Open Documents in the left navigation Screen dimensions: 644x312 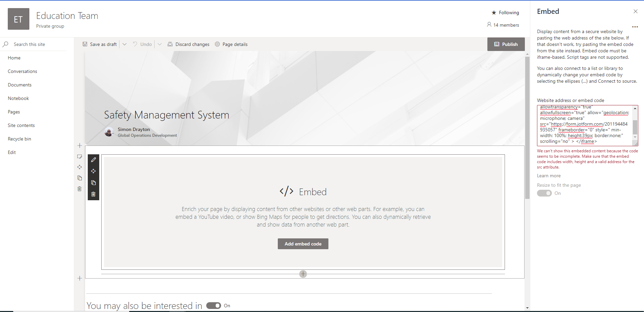pyautogui.click(x=20, y=85)
